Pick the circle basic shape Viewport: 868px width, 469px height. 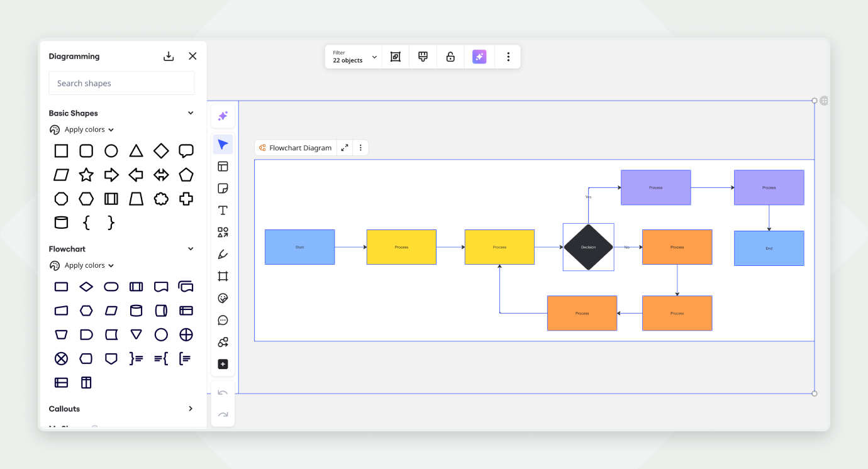pos(111,151)
